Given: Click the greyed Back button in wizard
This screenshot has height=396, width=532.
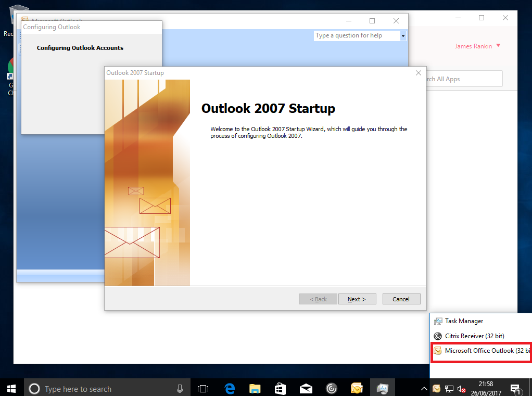Looking at the screenshot, I should [x=318, y=299].
